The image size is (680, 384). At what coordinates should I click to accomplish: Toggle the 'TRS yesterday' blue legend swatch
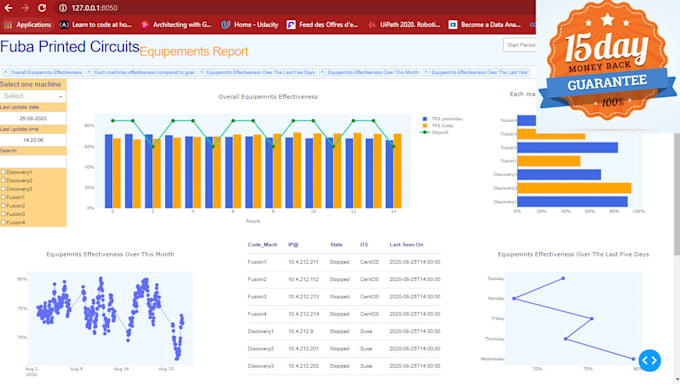coord(425,118)
